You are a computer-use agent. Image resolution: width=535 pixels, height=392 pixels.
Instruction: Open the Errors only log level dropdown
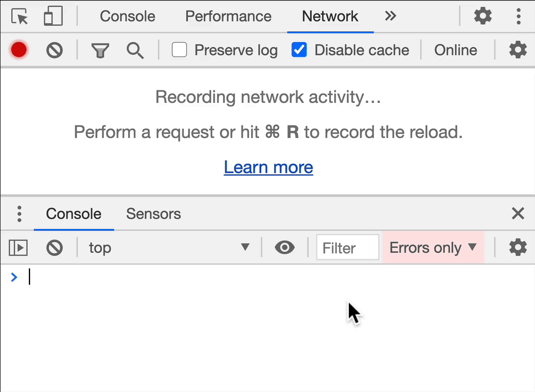coord(433,248)
